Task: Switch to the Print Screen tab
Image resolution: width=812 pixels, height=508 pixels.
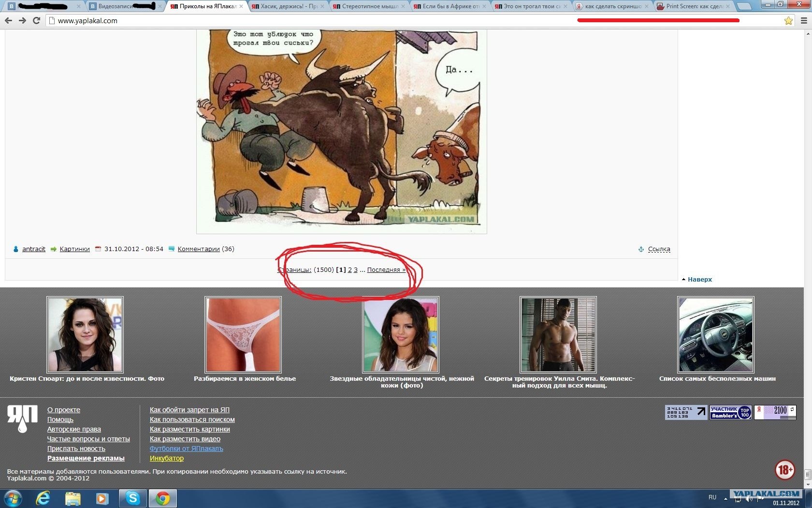Action: point(693,6)
